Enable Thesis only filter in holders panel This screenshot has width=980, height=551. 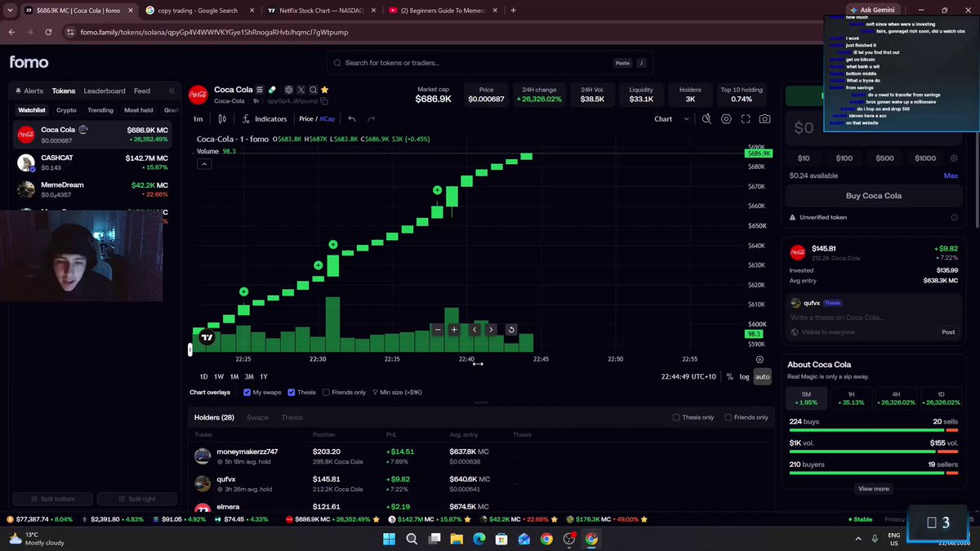676,417
